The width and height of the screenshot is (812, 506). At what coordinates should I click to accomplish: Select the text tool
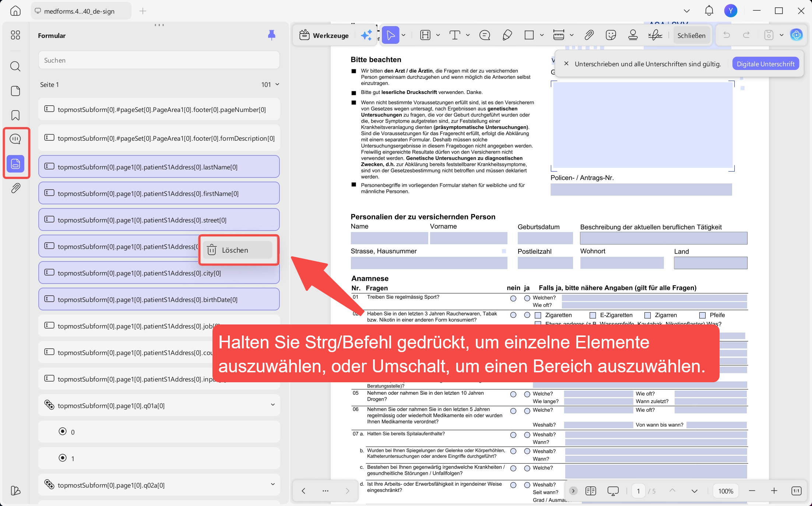pos(455,35)
